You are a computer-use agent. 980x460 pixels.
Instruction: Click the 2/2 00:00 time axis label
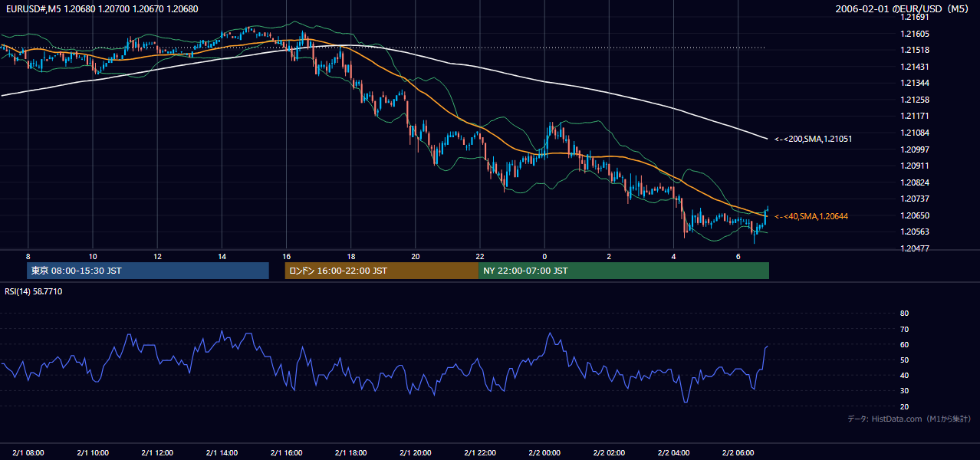[x=544, y=452]
